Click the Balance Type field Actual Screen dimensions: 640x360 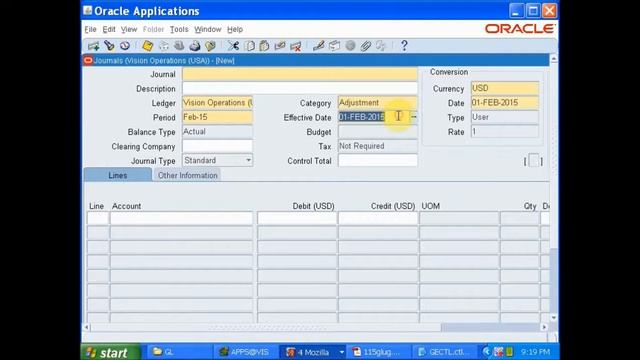(218, 131)
